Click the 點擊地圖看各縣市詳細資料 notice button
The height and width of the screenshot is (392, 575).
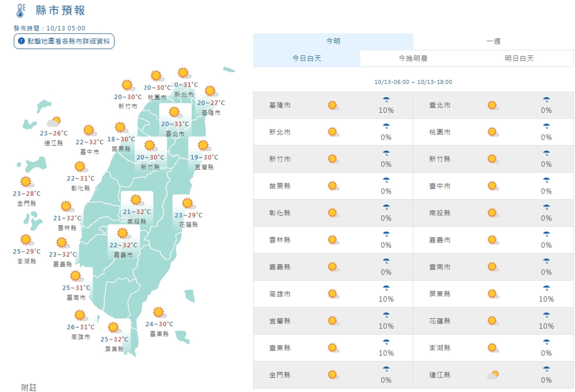click(64, 41)
